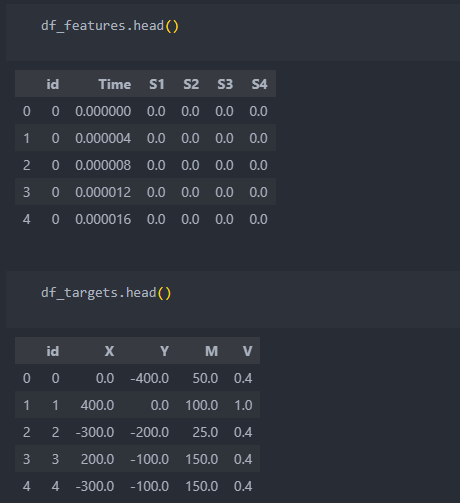Click the df_features.head() code cell
The image size is (460, 503).
click(x=233, y=32)
